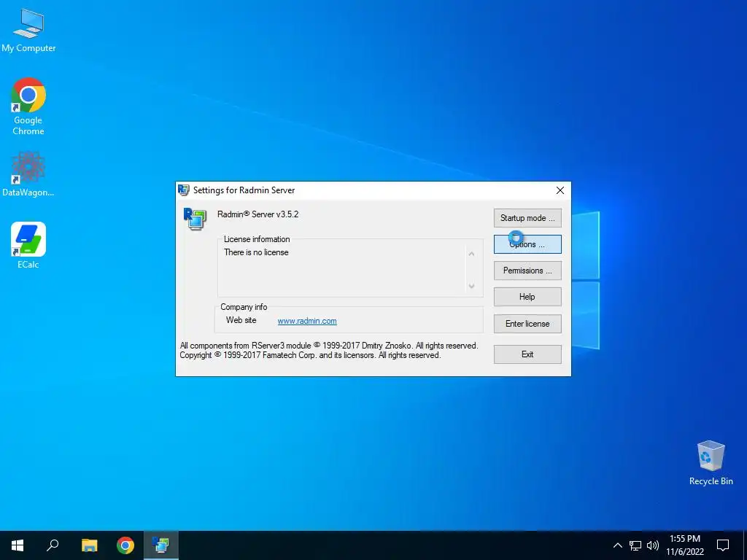Close the Settings for Radmin Server dialog
Screen dimensions: 747x560
(560, 190)
